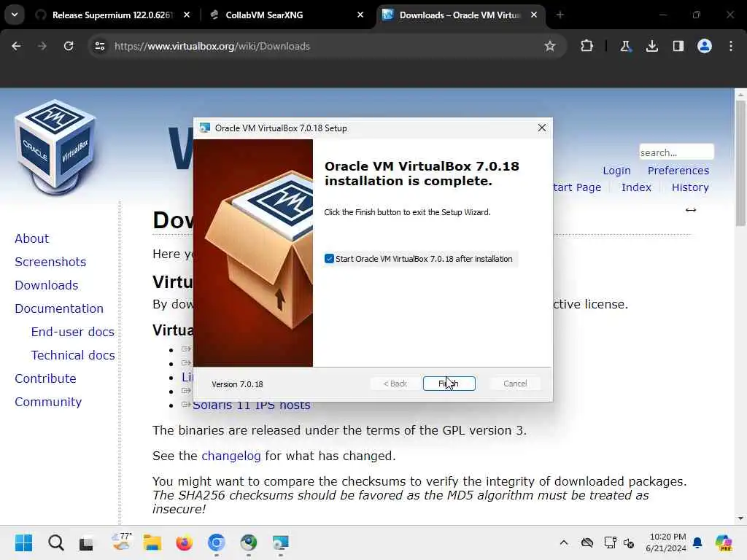Screen dimensions: 747x560
Task: Open the blue Chromium taskbar icon
Action: click(x=216, y=542)
